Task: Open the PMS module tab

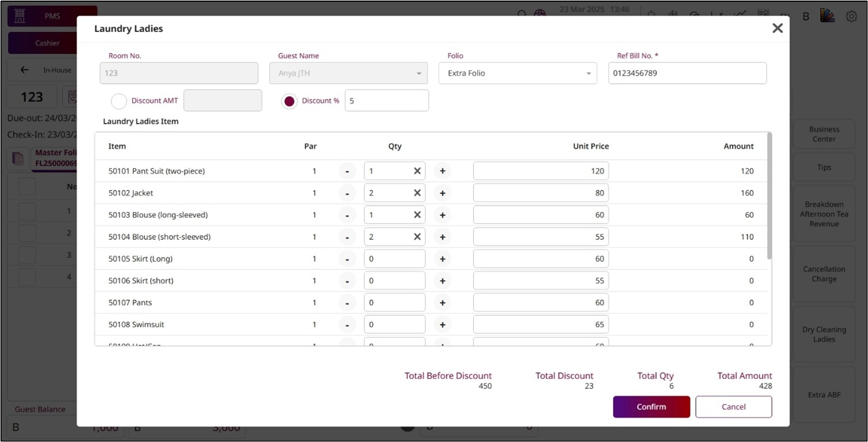Action: [x=52, y=17]
